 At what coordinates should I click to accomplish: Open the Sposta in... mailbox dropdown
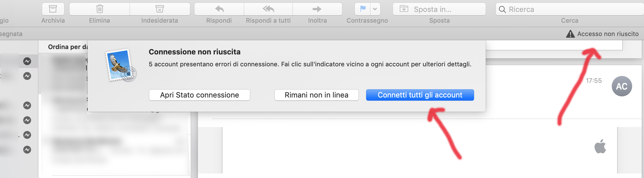(x=439, y=9)
